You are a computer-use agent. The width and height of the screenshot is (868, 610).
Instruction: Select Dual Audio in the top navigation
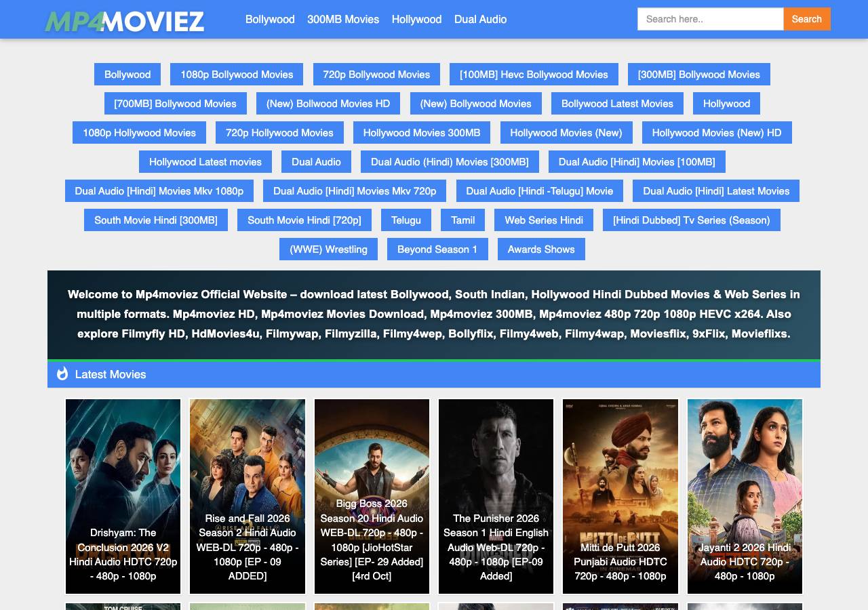click(x=480, y=19)
